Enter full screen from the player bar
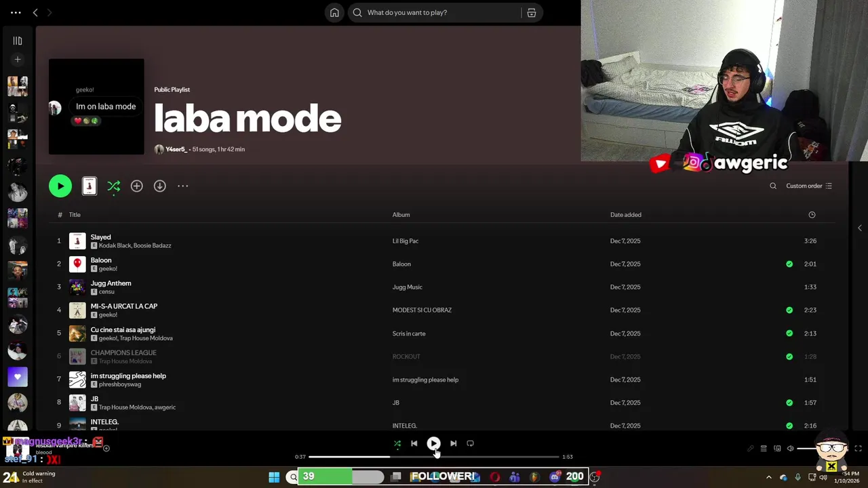The height and width of the screenshot is (488, 868). click(x=858, y=449)
